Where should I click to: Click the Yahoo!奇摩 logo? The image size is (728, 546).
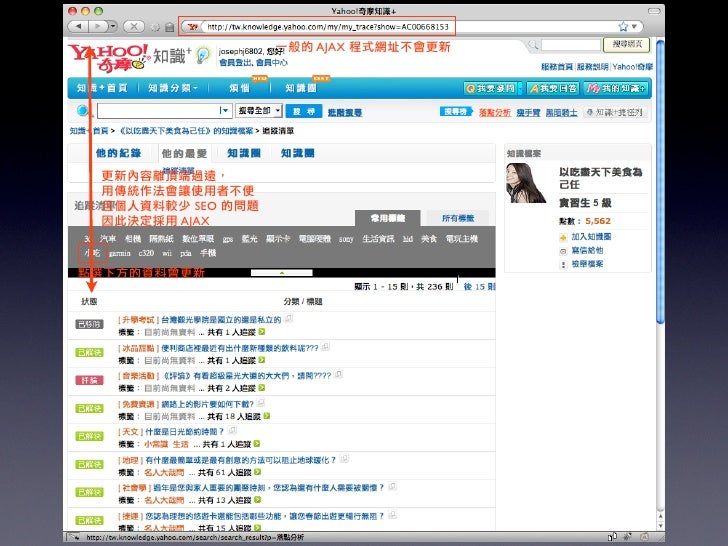(108, 58)
